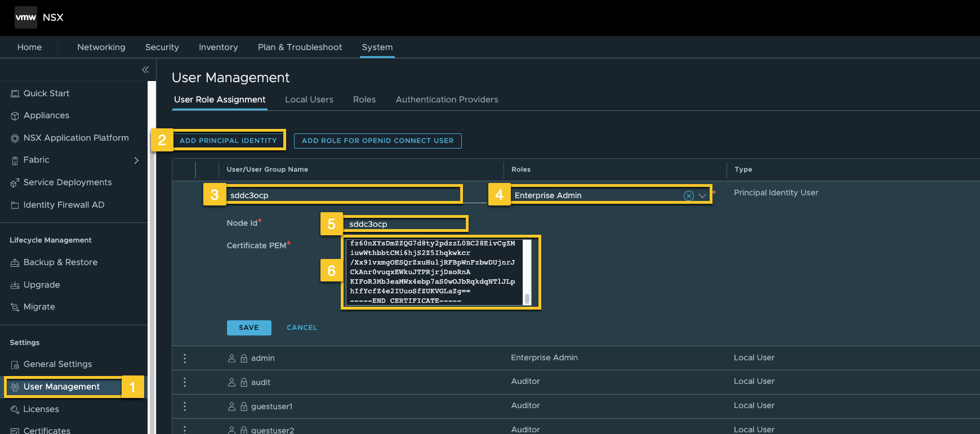Select the User Role Assignment tab
This screenshot has width=980, height=434.
coord(220,100)
